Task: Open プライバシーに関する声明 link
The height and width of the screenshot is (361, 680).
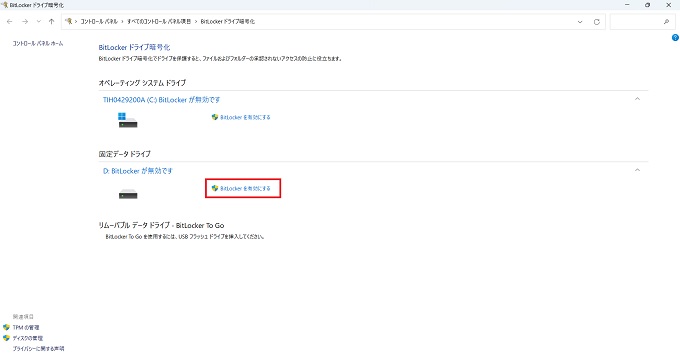Action: 38,348
